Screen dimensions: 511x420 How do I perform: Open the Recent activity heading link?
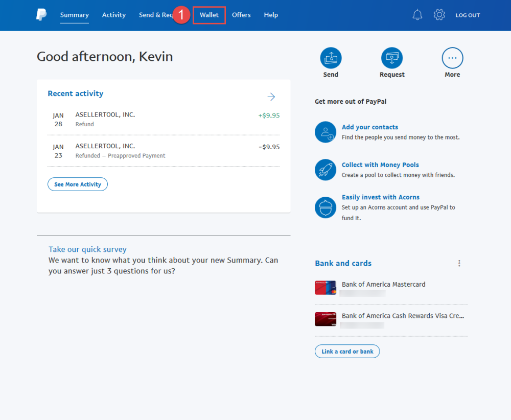pyautogui.click(x=76, y=94)
